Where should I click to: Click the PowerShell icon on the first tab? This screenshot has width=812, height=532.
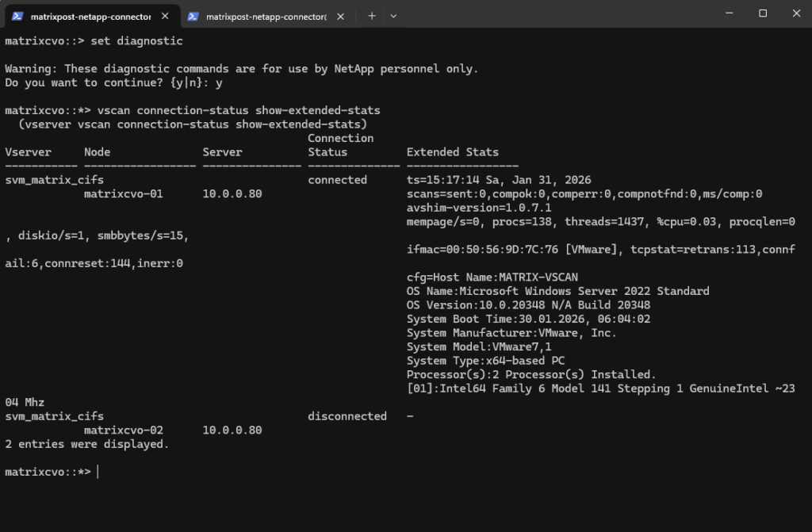pos(17,16)
